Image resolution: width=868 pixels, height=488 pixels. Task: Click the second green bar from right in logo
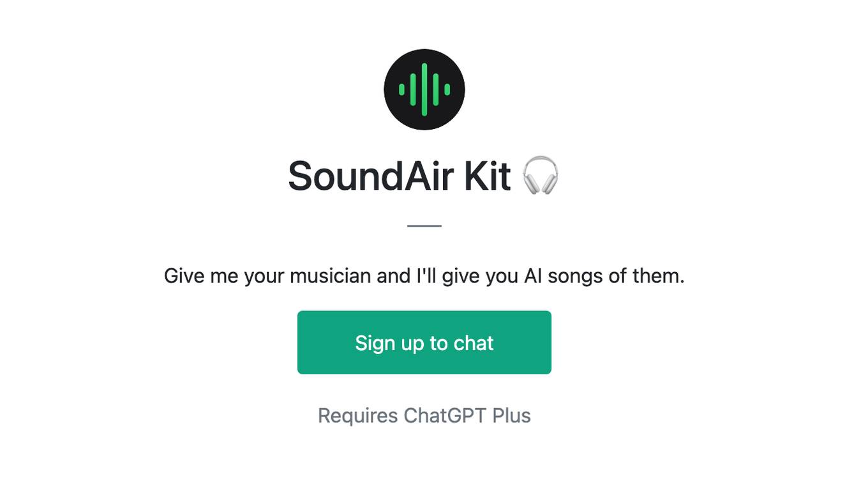pos(436,89)
